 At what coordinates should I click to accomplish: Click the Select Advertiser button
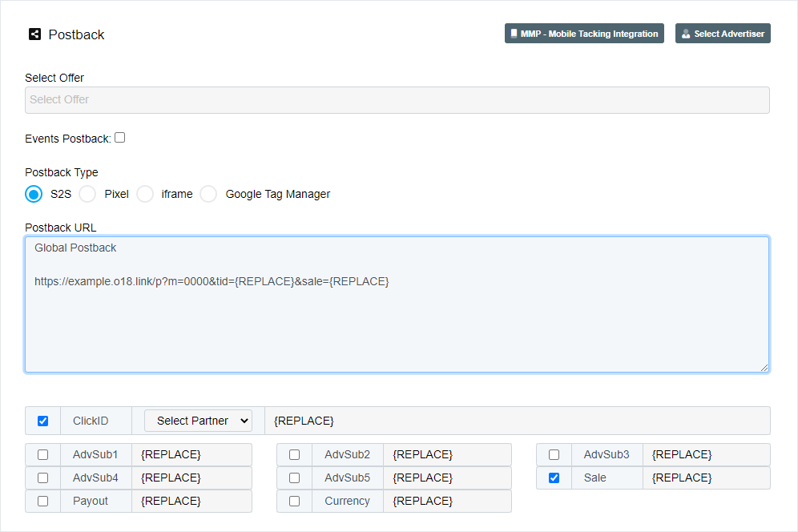723,34
